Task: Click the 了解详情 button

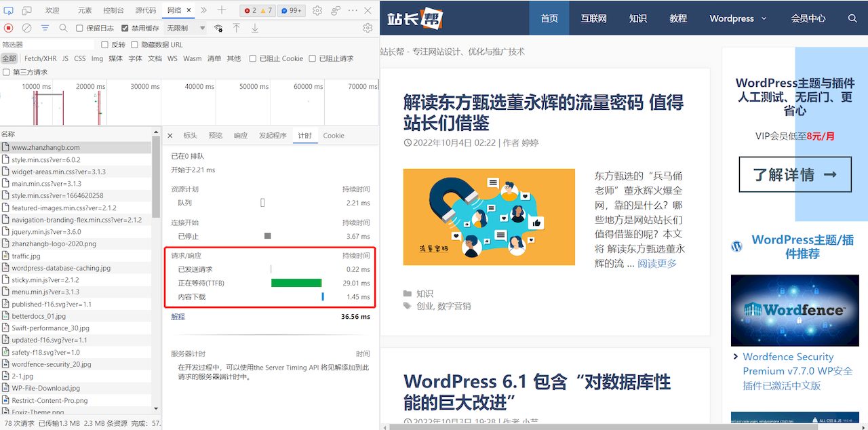Action: (794, 174)
